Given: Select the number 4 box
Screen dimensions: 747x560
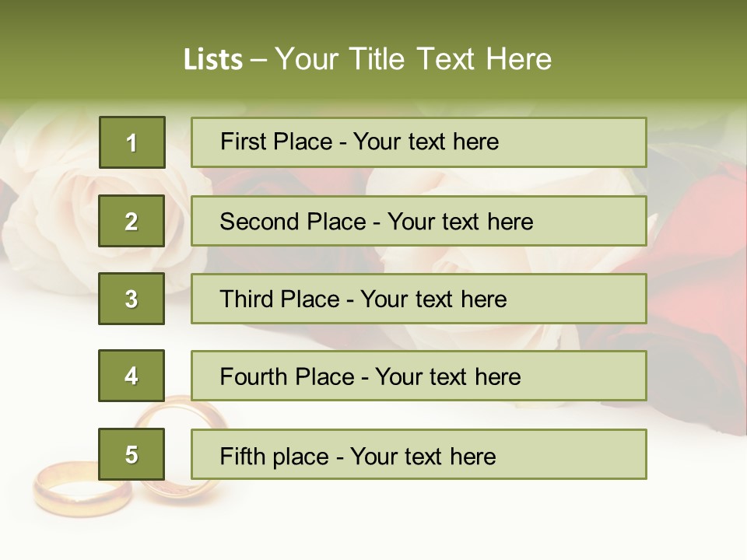Looking at the screenshot, I should pyautogui.click(x=132, y=376).
